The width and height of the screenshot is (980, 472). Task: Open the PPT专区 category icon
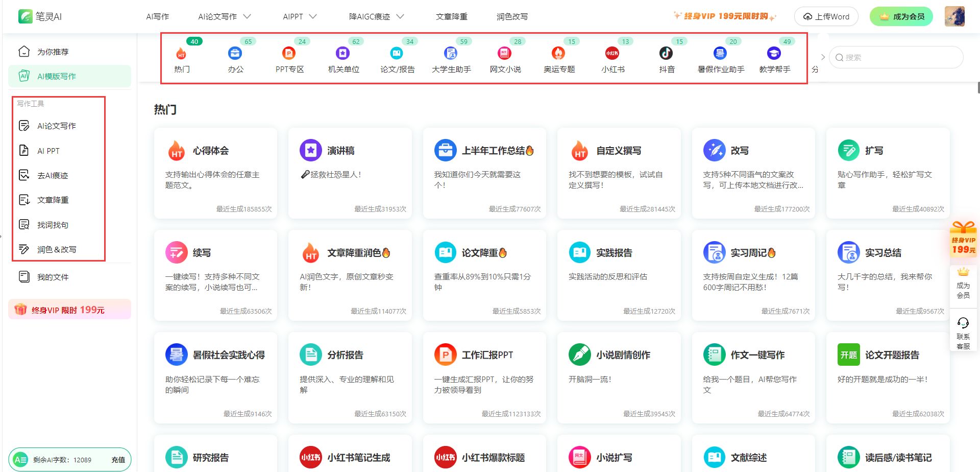click(289, 53)
